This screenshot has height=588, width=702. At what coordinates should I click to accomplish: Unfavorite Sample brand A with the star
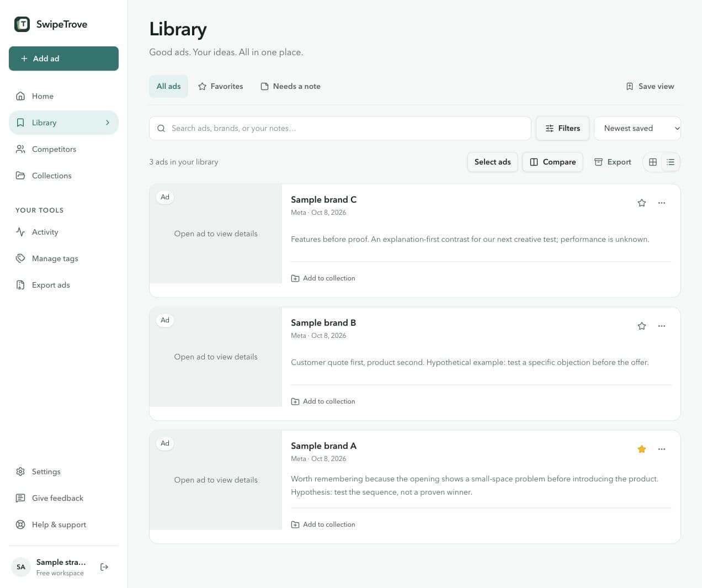642,449
